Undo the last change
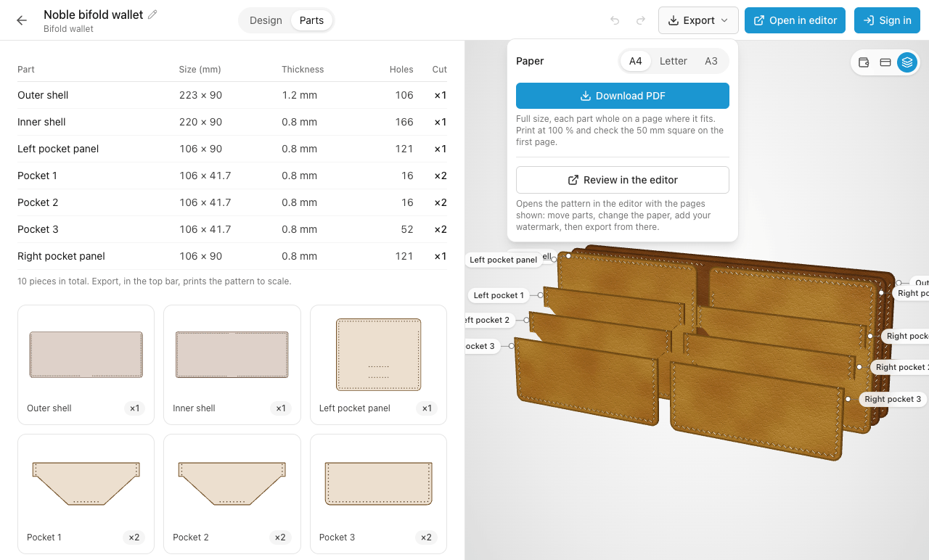Image resolution: width=929 pixels, height=560 pixels. pos(615,20)
